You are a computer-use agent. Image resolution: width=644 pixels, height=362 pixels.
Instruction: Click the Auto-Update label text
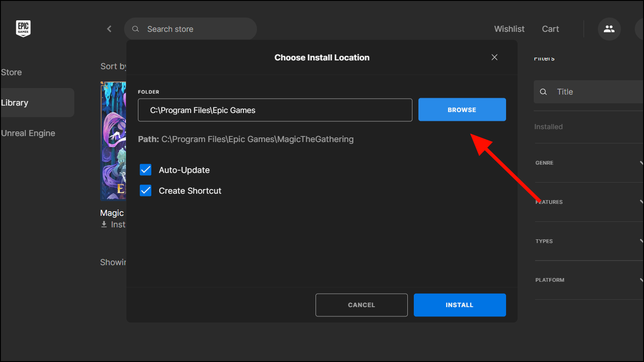(x=185, y=170)
